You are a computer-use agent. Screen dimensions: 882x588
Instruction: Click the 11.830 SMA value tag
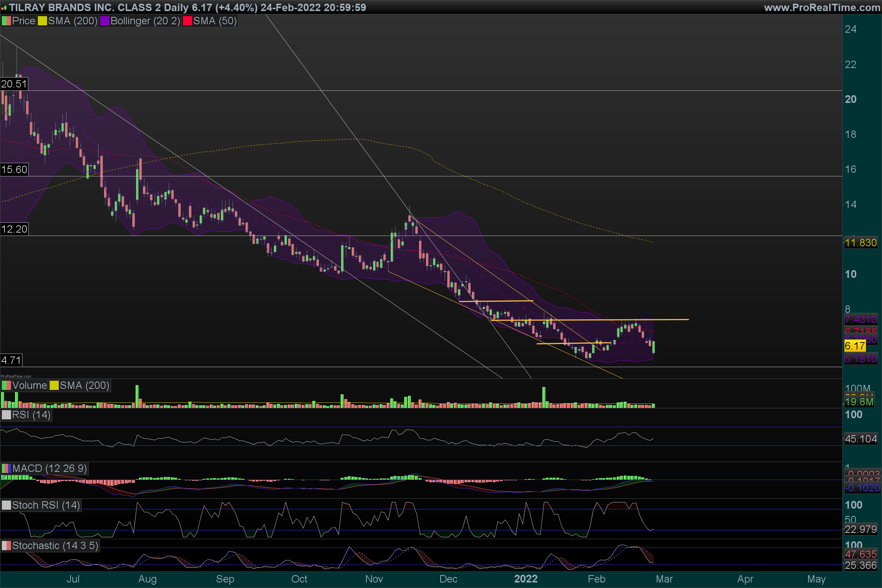(861, 243)
